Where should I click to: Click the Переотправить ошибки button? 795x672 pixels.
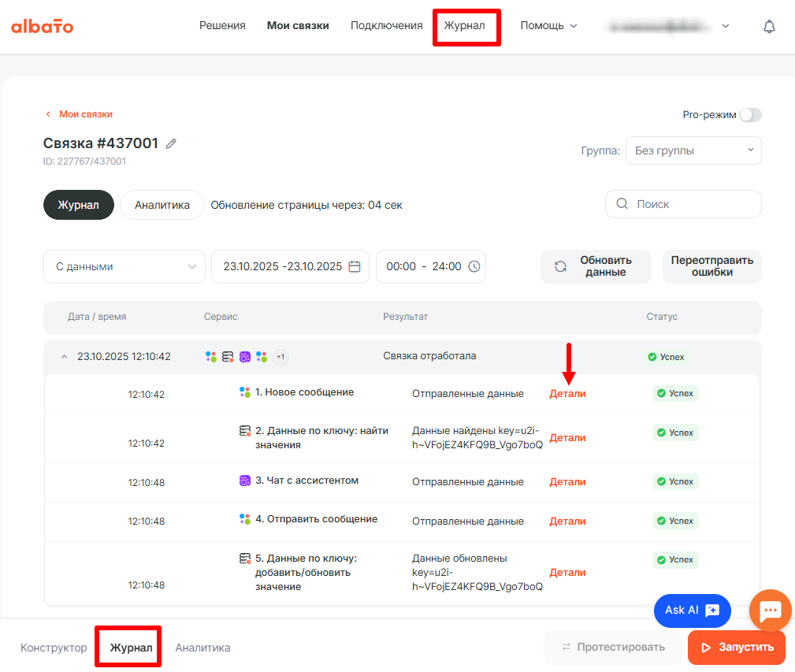coord(711,266)
